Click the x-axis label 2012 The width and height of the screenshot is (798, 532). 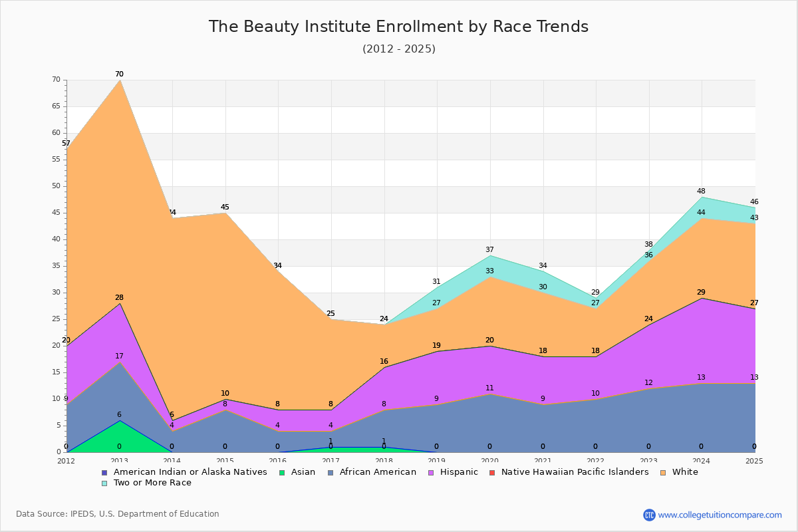click(66, 461)
